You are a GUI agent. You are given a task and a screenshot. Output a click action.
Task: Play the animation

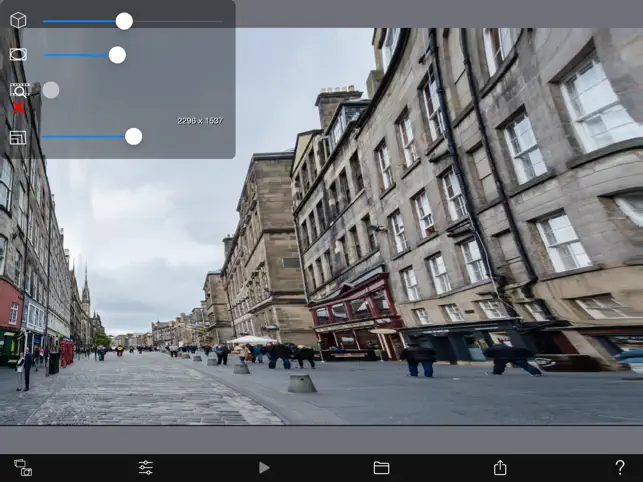click(x=264, y=468)
